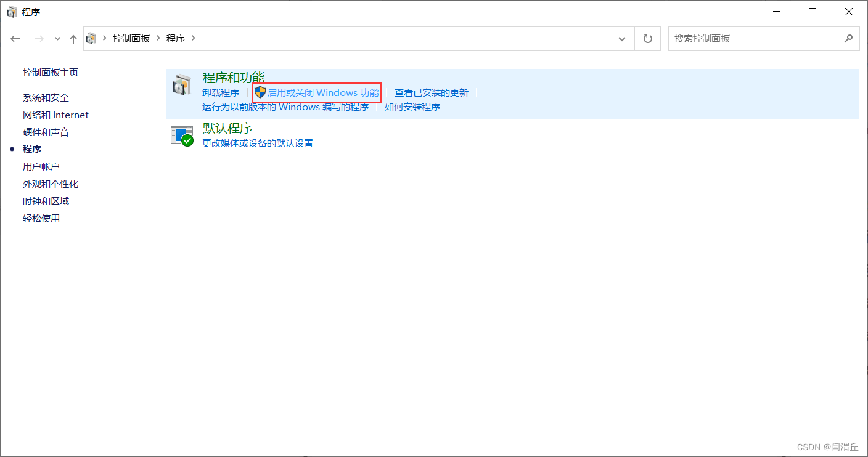
Task: Open 网络和 Internet category
Action: [55, 115]
